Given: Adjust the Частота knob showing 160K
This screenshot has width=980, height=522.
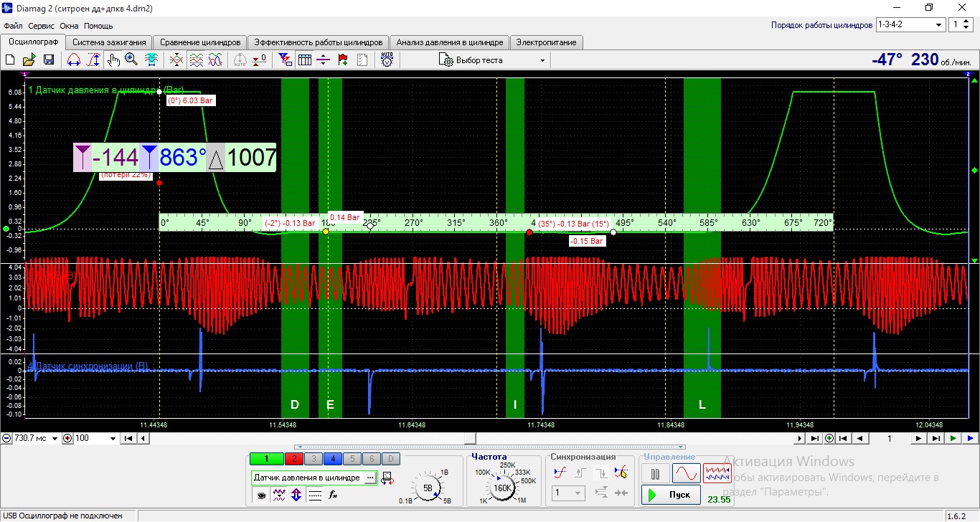Looking at the screenshot, I should coord(501,488).
